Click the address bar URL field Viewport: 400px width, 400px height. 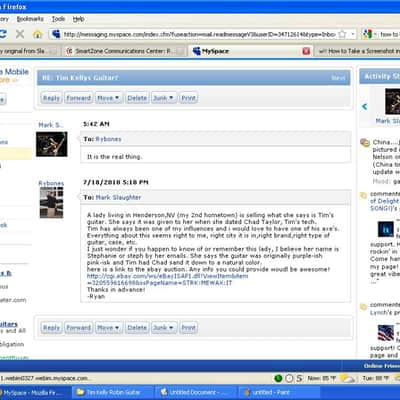click(x=199, y=34)
